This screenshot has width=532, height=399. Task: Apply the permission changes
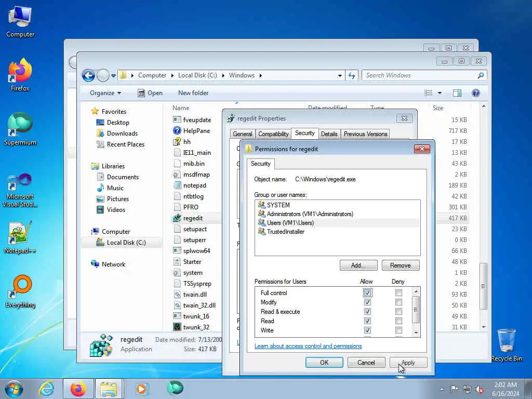pyautogui.click(x=408, y=362)
